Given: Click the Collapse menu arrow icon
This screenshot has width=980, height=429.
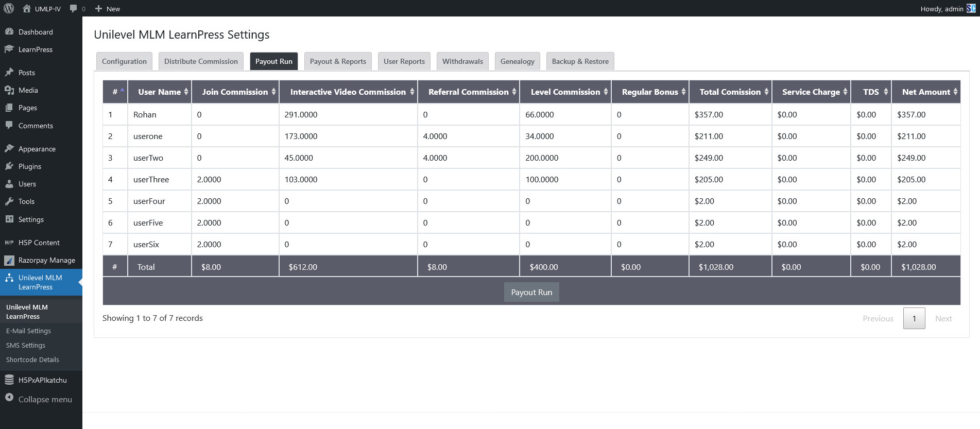Looking at the screenshot, I should pyautogui.click(x=9, y=398).
